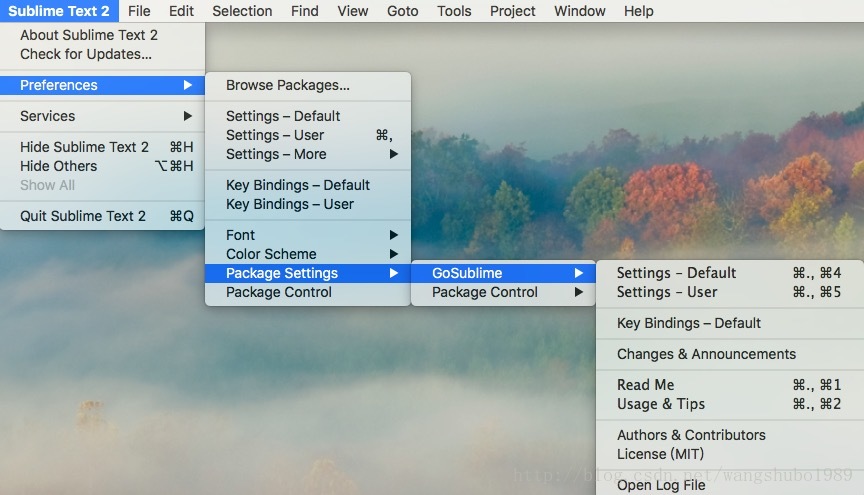Viewport: 864px width, 495px height.
Task: Select the Preferences menu entry
Action: (102, 85)
